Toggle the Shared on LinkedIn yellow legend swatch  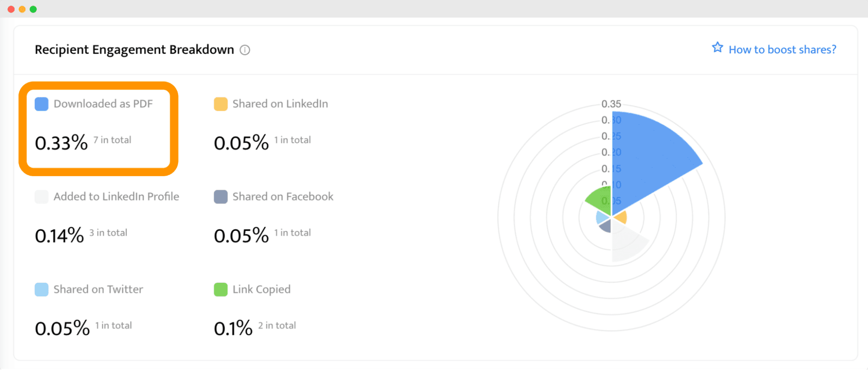(221, 104)
